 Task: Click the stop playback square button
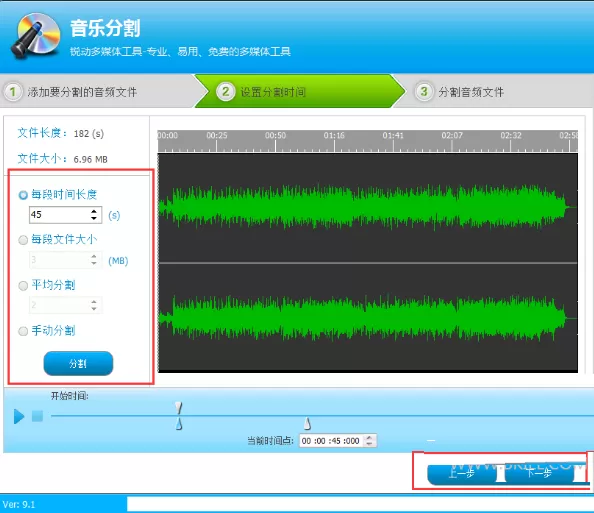coord(37,416)
